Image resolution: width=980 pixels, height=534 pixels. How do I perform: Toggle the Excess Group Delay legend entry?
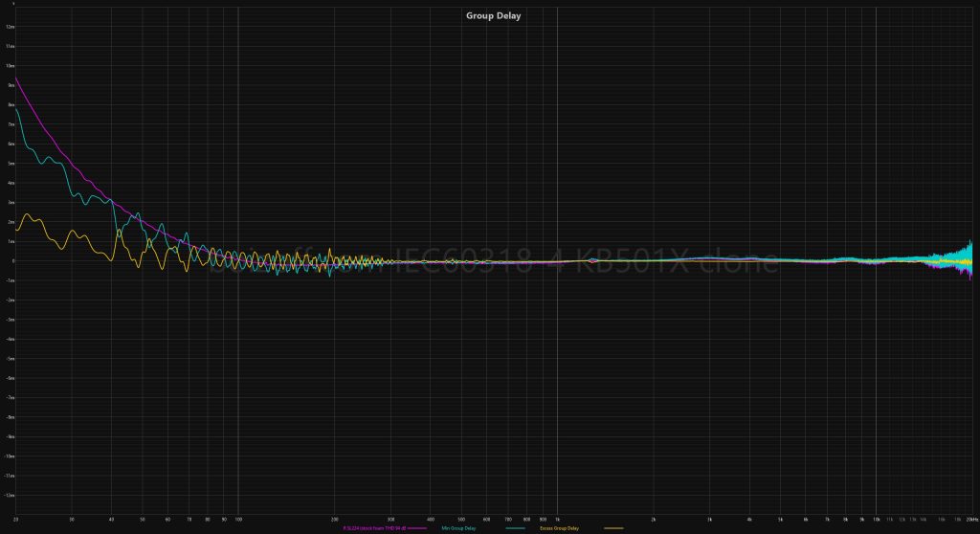click(560, 528)
